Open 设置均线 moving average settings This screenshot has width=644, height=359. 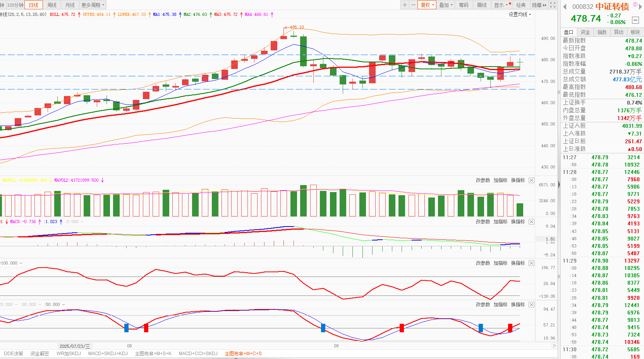(x=520, y=14)
